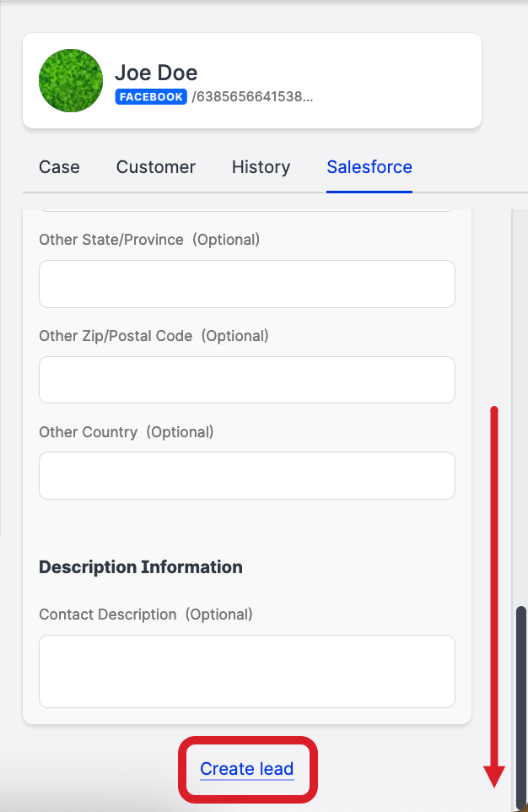This screenshot has width=528, height=812.
Task: Click Joe Doe's green profile avatar
Action: [71, 81]
